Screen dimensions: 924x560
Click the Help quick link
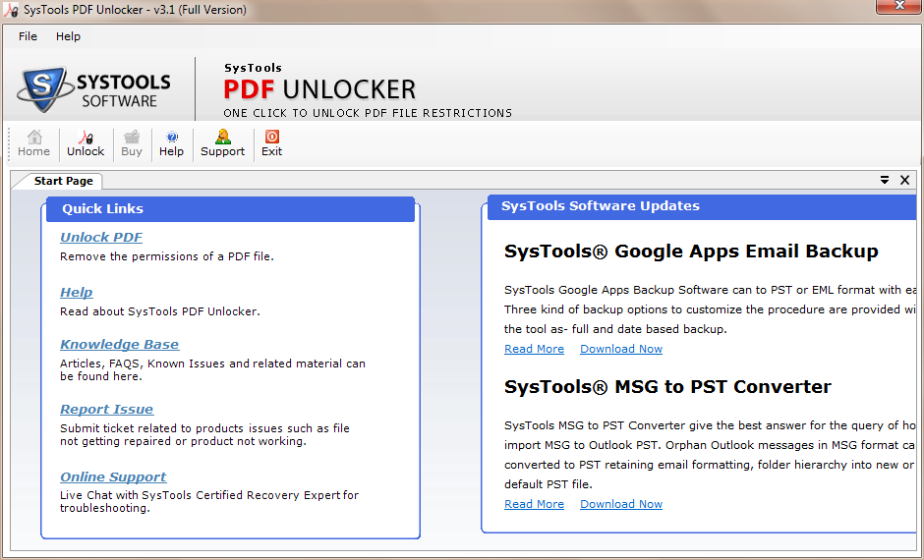point(76,292)
